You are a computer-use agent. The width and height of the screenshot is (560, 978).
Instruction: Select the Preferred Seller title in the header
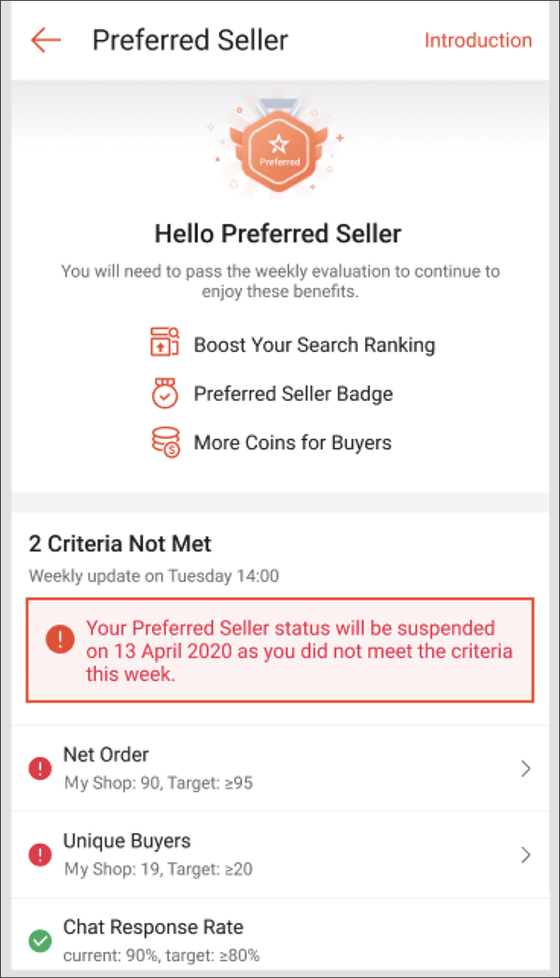click(x=190, y=39)
